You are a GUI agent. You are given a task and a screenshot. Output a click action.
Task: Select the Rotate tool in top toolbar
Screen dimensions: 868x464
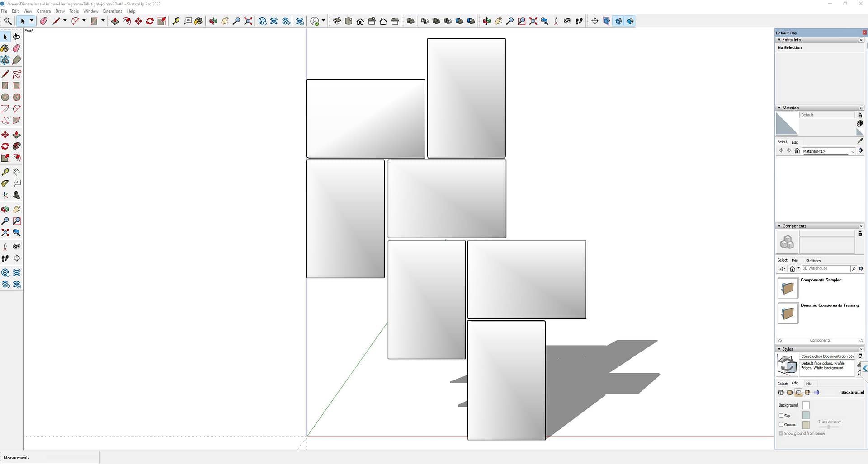point(150,21)
